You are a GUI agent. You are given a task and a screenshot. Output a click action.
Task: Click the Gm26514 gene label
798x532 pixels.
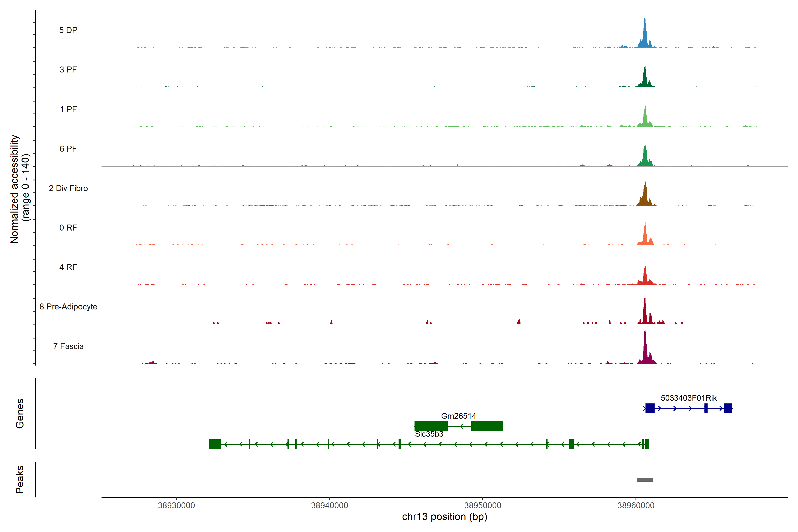coord(458,416)
